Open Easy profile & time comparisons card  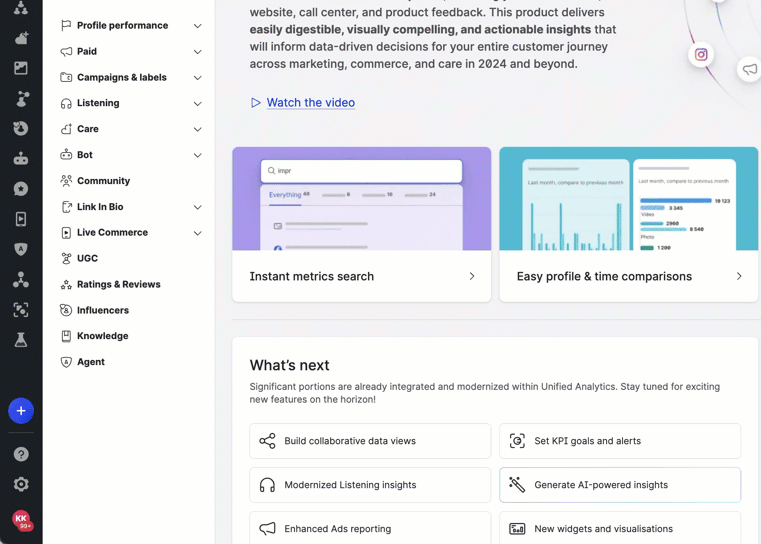point(628,276)
